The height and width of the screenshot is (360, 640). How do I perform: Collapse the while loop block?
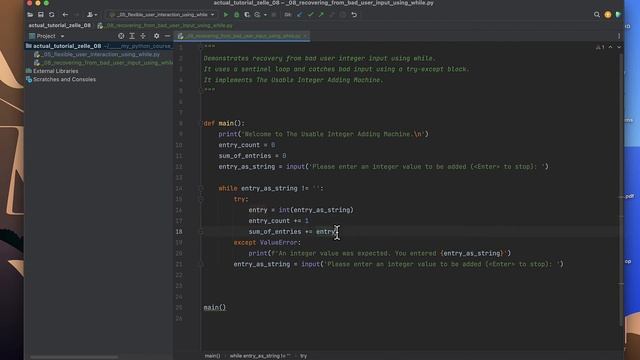point(201,188)
